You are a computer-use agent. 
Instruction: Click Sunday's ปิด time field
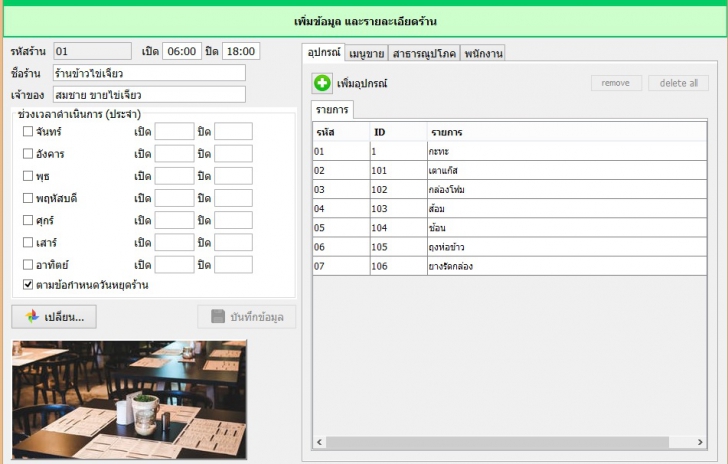tap(234, 265)
